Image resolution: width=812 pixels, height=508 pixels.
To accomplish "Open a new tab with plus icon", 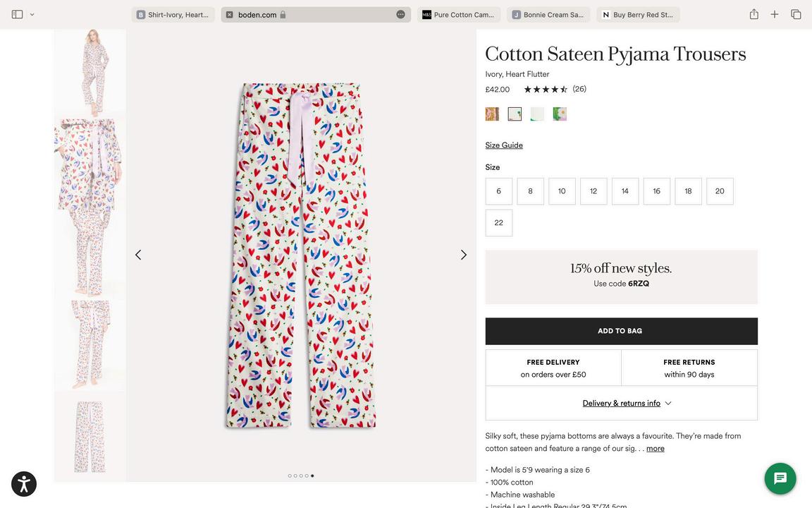I will pyautogui.click(x=775, y=14).
